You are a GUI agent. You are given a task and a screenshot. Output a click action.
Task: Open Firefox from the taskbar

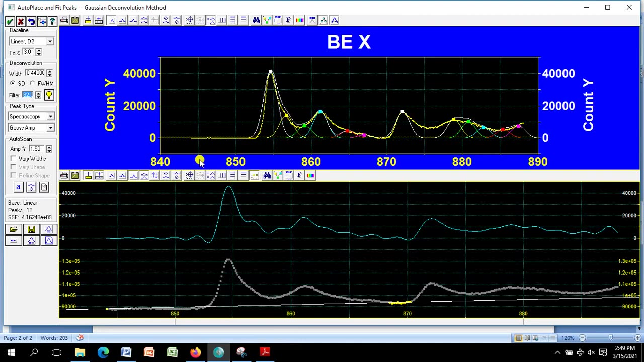click(x=195, y=352)
